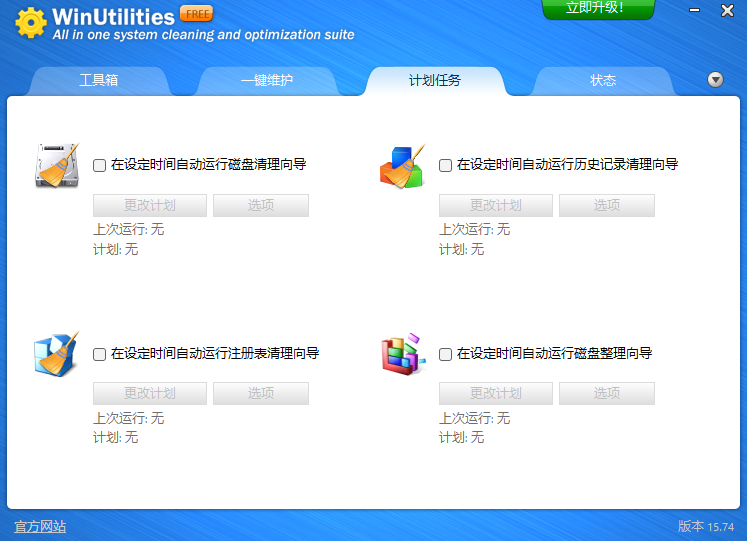The width and height of the screenshot is (747, 541).
Task: Click the disk cleaner broom icon
Action: coord(57,165)
